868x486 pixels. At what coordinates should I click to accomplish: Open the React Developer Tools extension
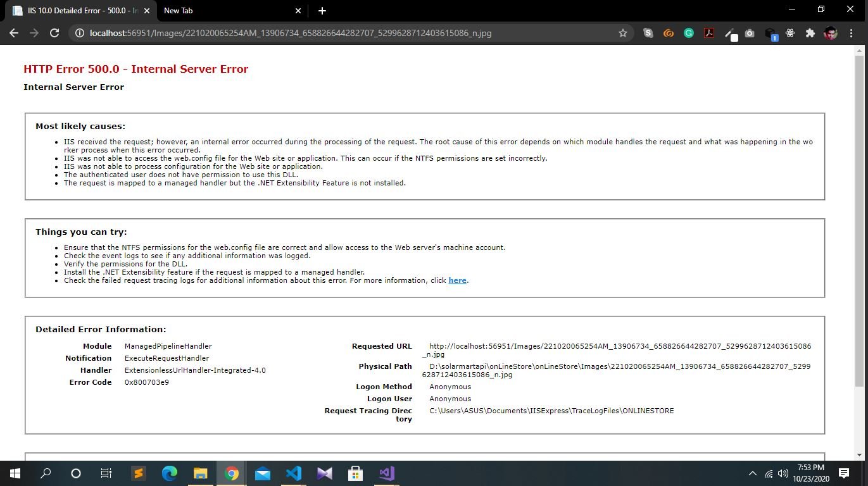(790, 33)
